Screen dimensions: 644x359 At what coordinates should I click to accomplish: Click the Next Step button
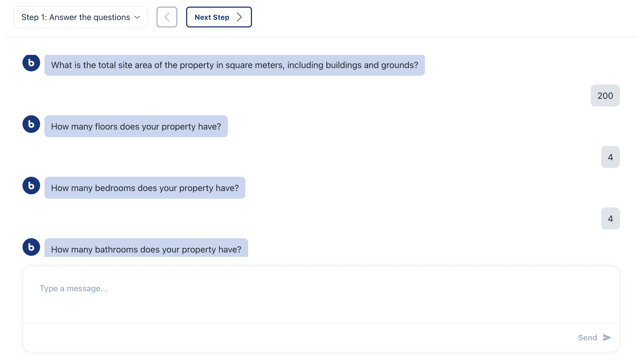click(219, 17)
